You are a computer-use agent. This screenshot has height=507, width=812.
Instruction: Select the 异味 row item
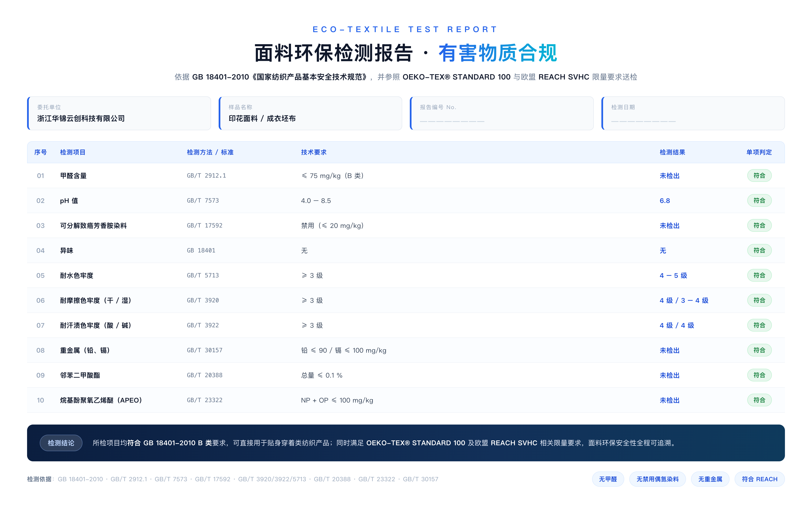(x=66, y=251)
